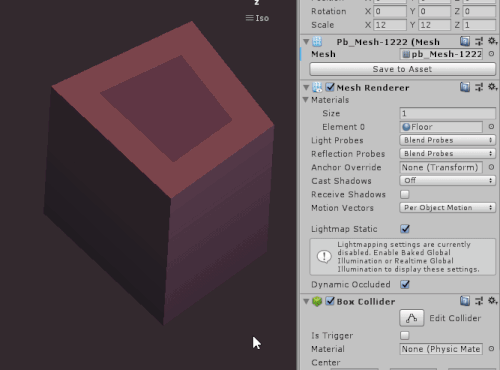Click the Edit Collider icon button
The width and height of the screenshot is (500, 370).
tap(412, 318)
